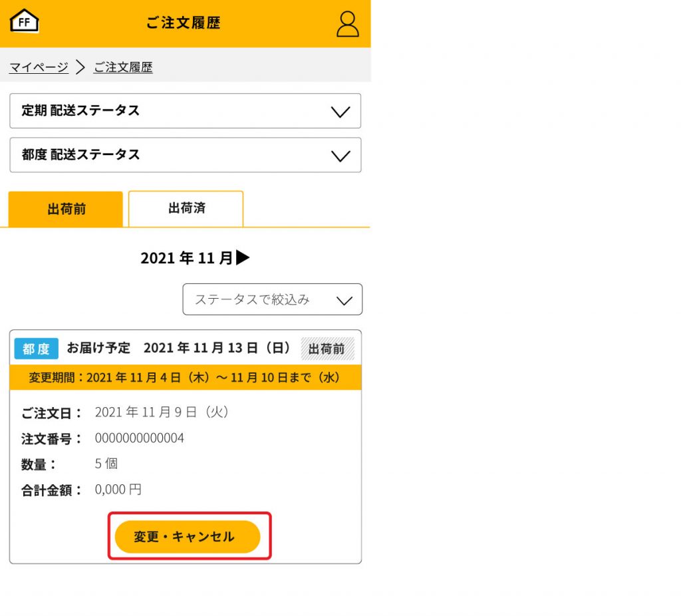Click the breadcrumb separator chevron after マイページ

(80, 67)
